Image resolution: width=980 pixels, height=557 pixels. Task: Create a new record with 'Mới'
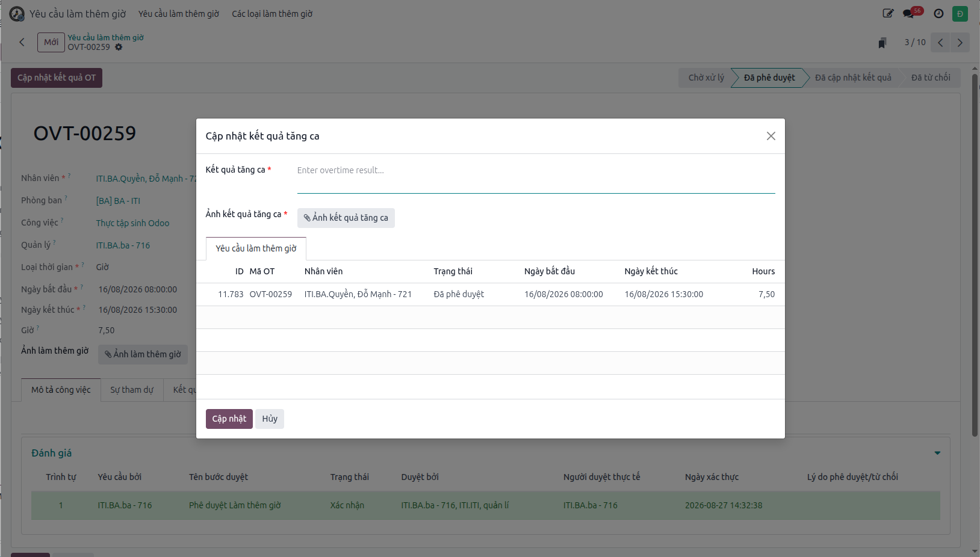(51, 42)
